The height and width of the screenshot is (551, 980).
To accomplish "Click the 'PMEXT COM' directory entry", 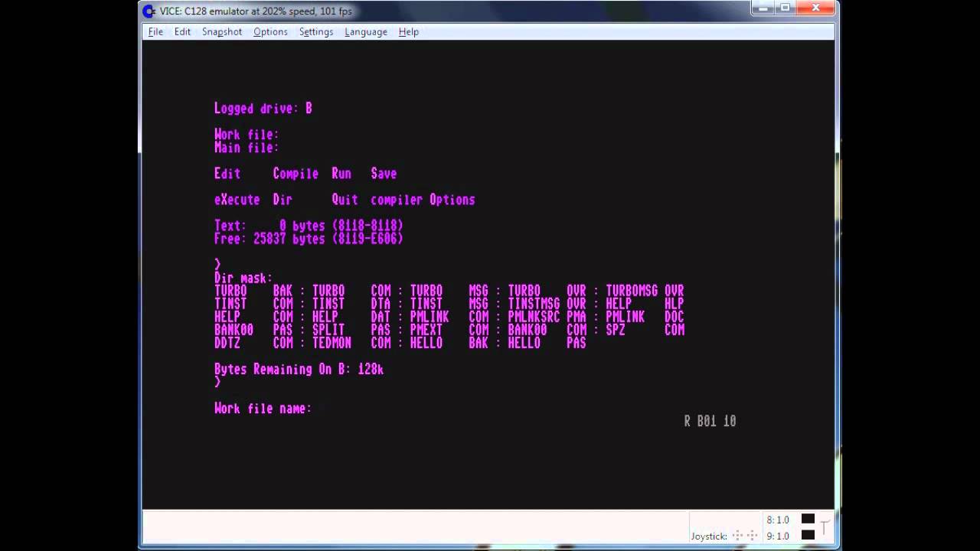I will pos(449,330).
